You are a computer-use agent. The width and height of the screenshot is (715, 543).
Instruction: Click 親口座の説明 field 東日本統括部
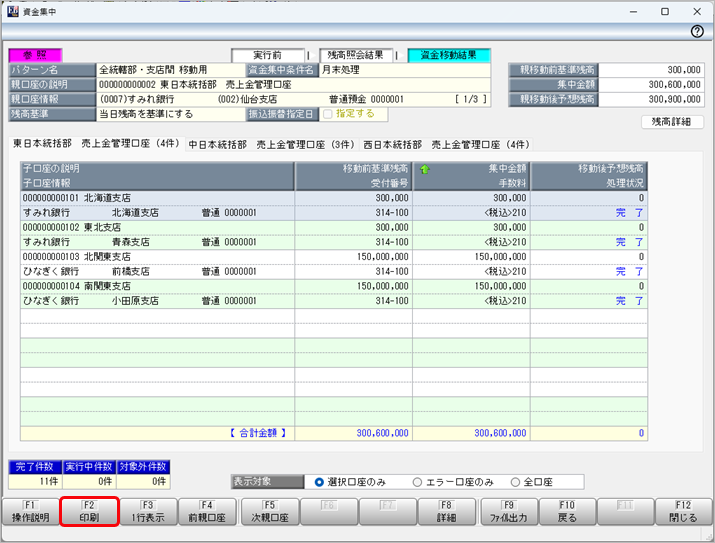click(293, 84)
